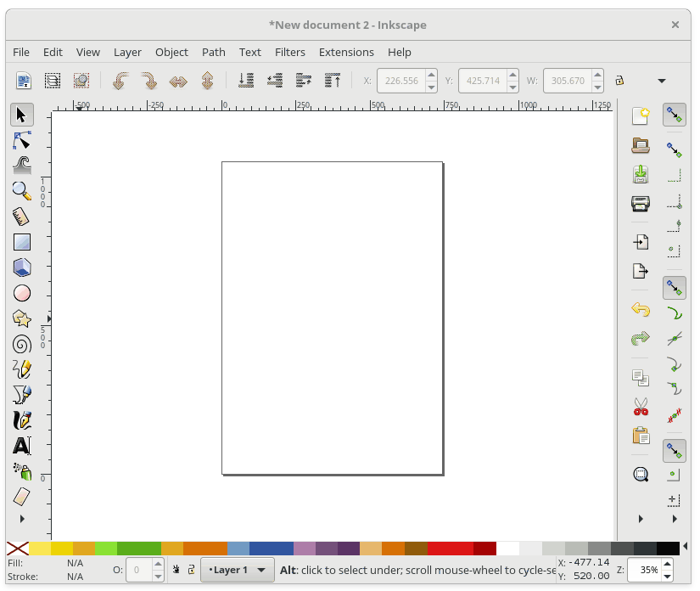Select the Spiral tool
Image resolution: width=700 pixels, height=591 pixels.
point(22,344)
